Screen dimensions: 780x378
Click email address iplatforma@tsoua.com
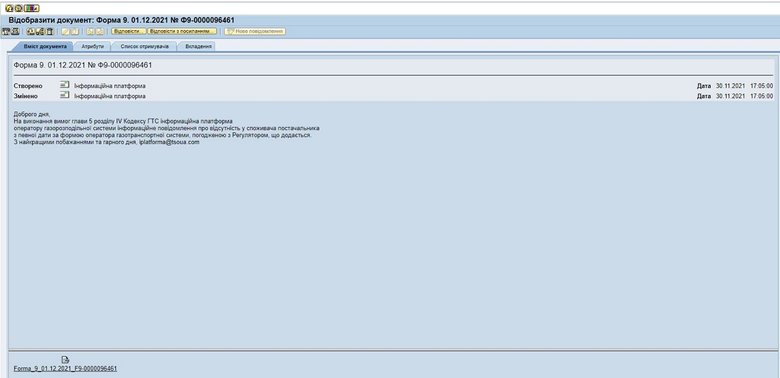(168, 142)
